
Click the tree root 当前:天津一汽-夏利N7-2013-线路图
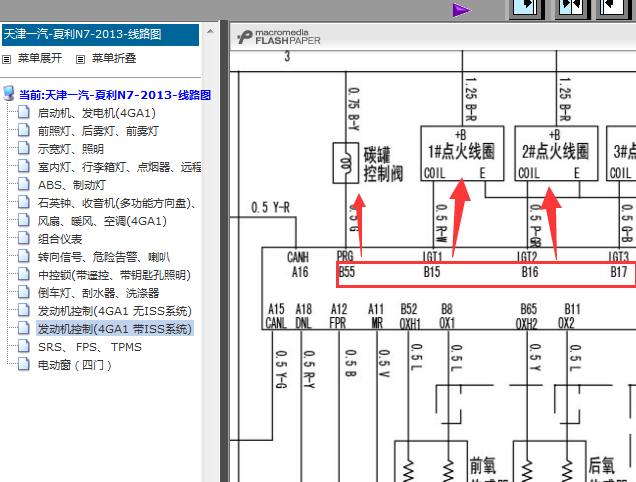tap(115, 95)
